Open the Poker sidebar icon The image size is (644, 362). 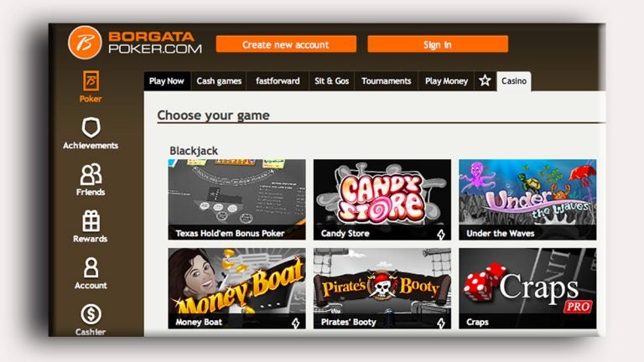pyautogui.click(x=91, y=80)
